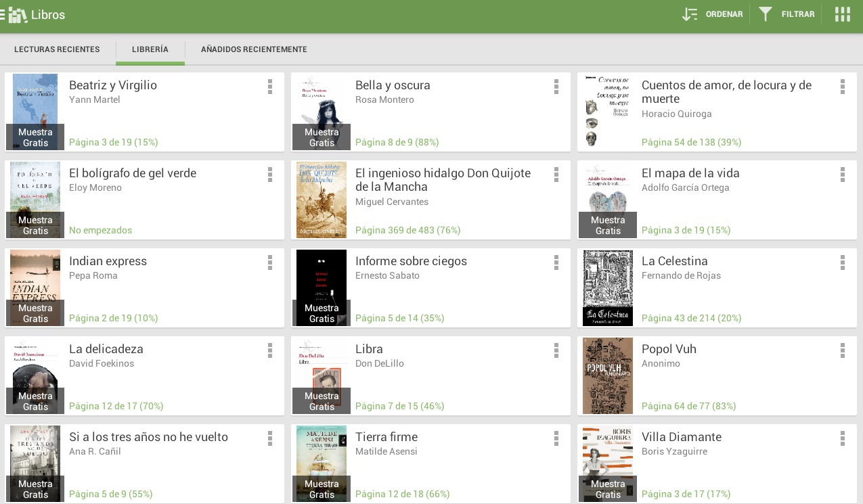Image resolution: width=863 pixels, height=504 pixels.
Task: Select the Librería tab
Action: tap(150, 49)
